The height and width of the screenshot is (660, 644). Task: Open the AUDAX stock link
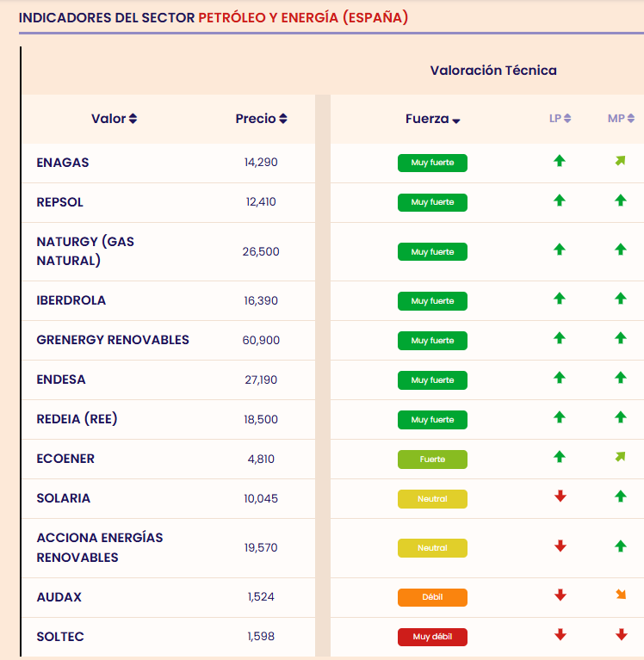(59, 597)
